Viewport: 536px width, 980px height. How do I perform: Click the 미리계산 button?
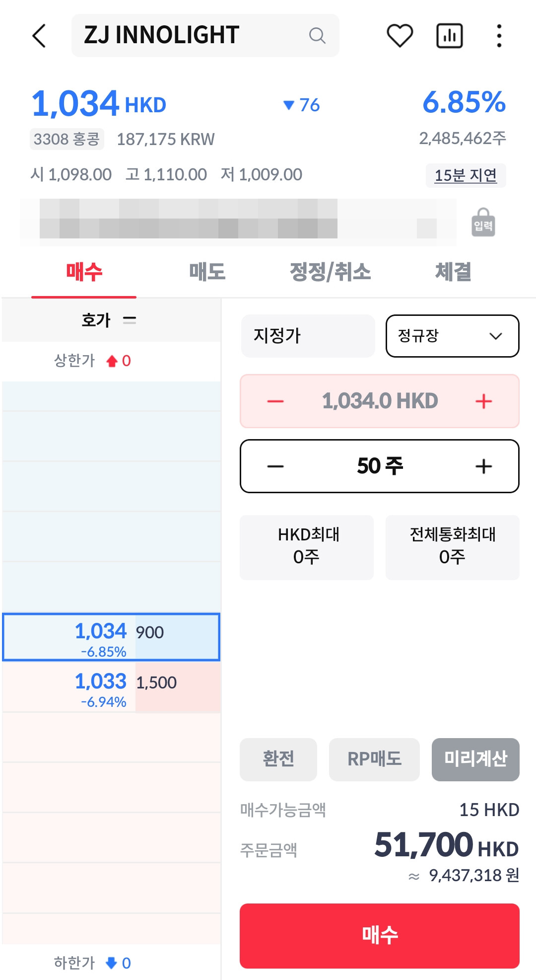(475, 759)
